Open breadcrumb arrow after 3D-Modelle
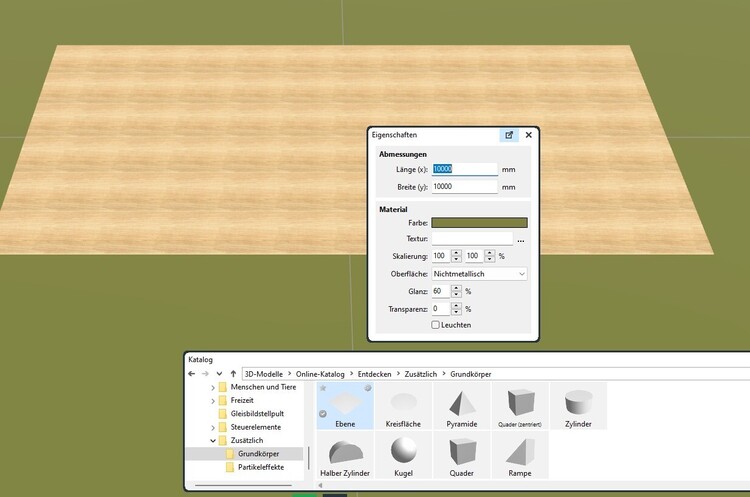Image resolution: width=750 pixels, height=497 pixels. click(289, 374)
